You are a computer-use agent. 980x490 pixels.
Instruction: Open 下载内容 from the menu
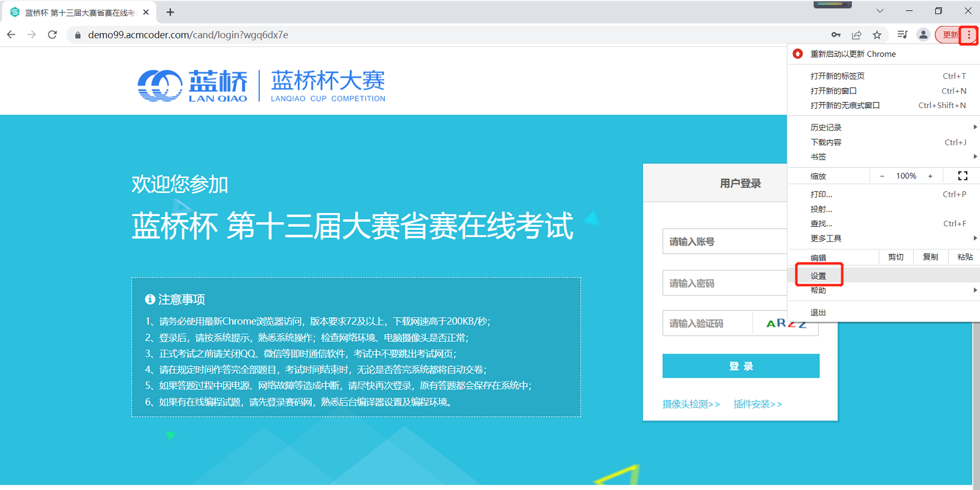(x=884, y=142)
